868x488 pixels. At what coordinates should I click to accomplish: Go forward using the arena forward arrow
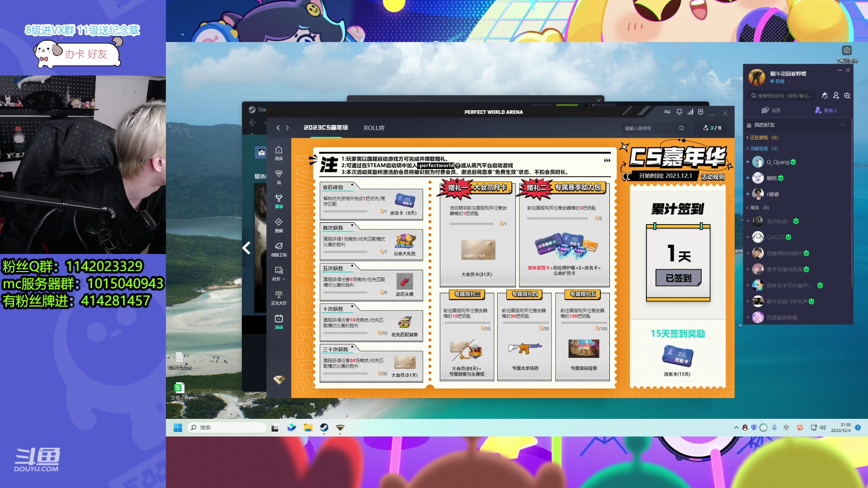[x=288, y=128]
